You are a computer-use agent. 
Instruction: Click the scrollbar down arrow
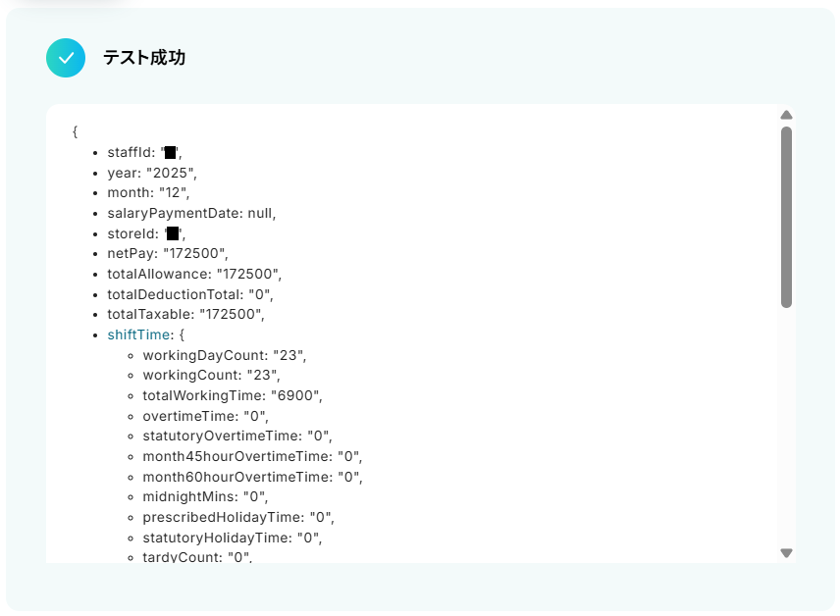786,553
